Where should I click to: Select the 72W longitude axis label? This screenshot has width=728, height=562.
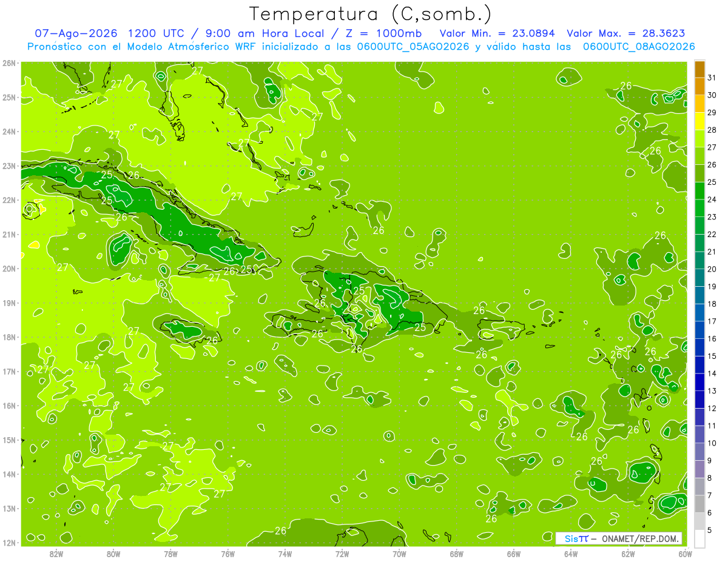pos(342,554)
